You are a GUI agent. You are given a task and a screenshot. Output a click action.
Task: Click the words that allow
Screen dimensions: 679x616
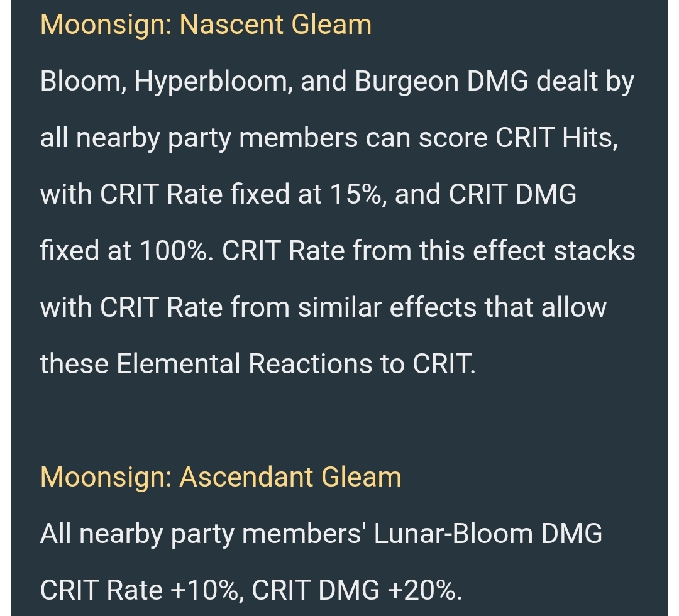(x=546, y=307)
